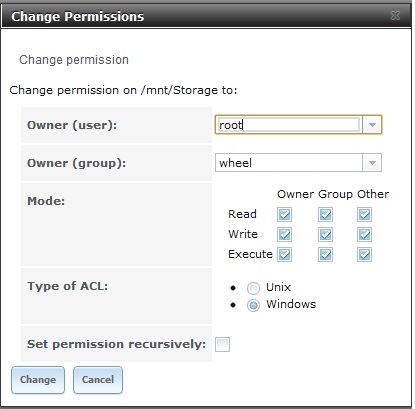Screen dimensions: 415x409
Task: Select the Windows ACL radio button
Action: pyautogui.click(x=253, y=305)
